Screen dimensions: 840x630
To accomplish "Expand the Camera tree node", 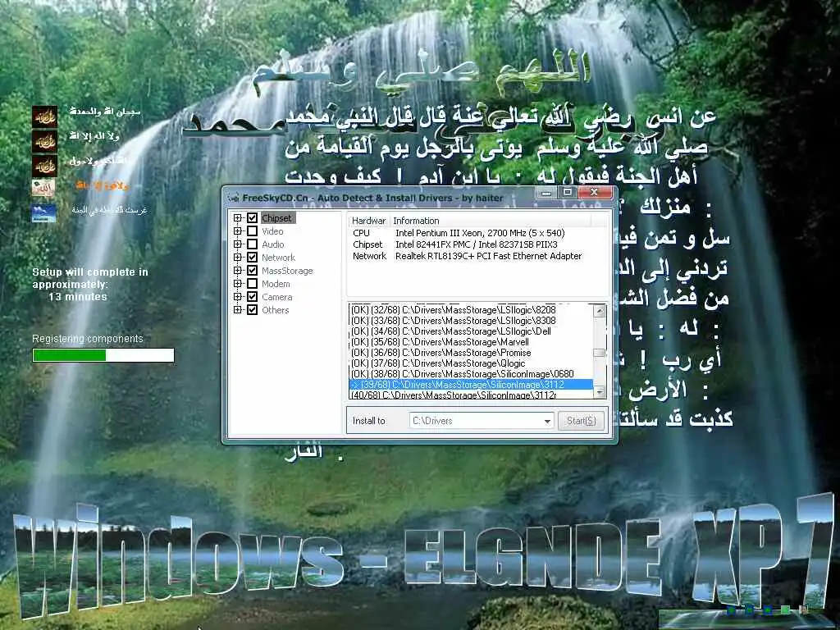I will click(x=237, y=297).
